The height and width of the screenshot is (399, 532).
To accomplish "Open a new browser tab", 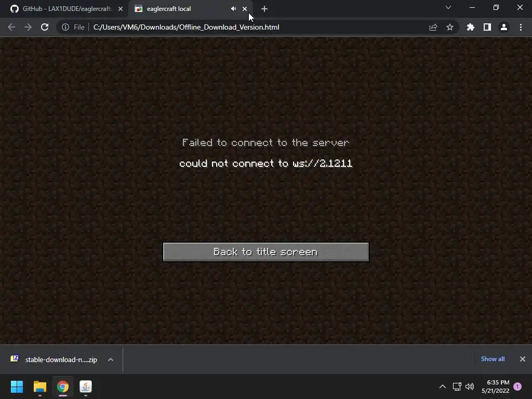I will 264,9.
